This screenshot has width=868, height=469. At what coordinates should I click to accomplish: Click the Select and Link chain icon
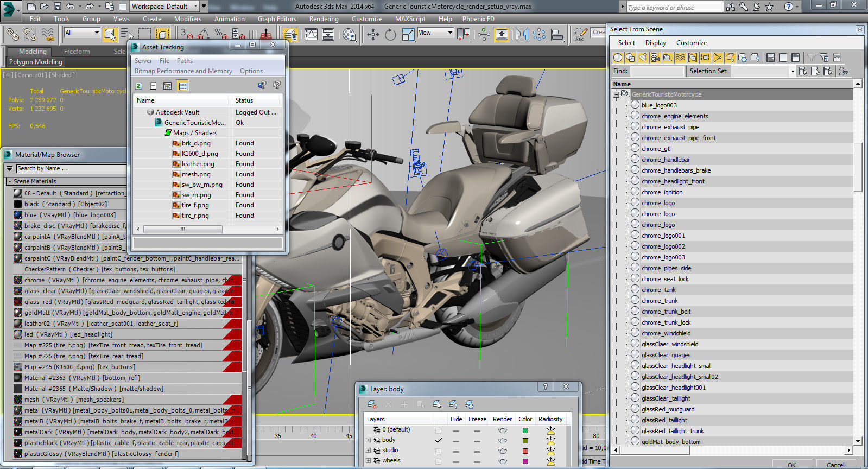[x=12, y=35]
